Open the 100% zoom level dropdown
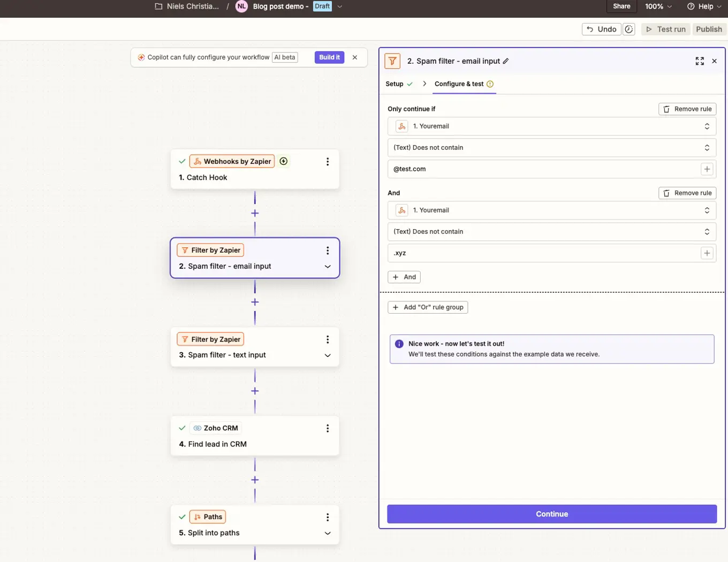The width and height of the screenshot is (728, 562). click(x=658, y=6)
